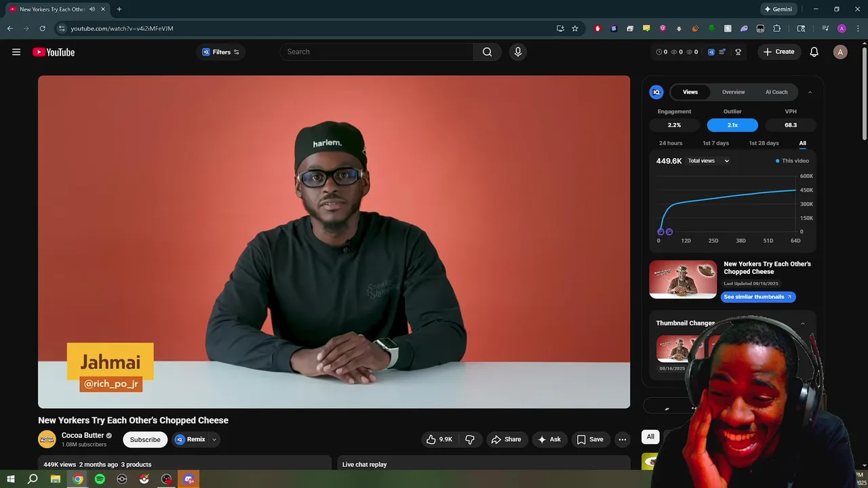Open the Total views dropdown

[709, 161]
